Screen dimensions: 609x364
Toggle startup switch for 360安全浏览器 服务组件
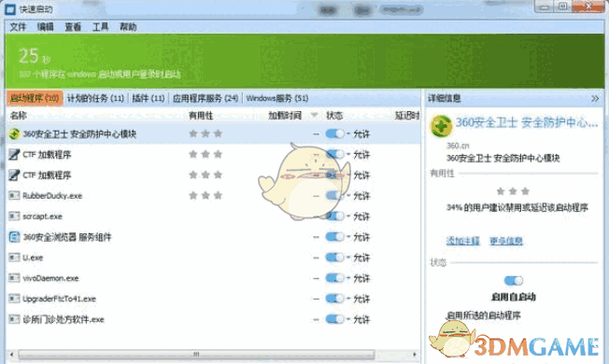(334, 237)
